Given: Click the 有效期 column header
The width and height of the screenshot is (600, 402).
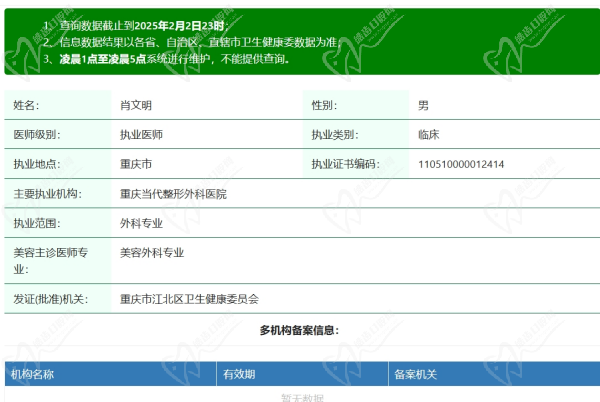Looking at the screenshot, I should click(x=239, y=374).
